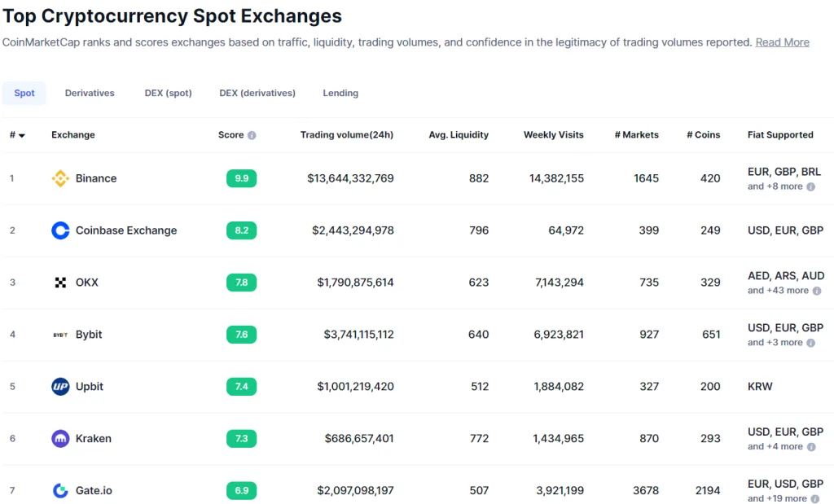Click the Coinbase Exchange logo icon

click(x=60, y=230)
